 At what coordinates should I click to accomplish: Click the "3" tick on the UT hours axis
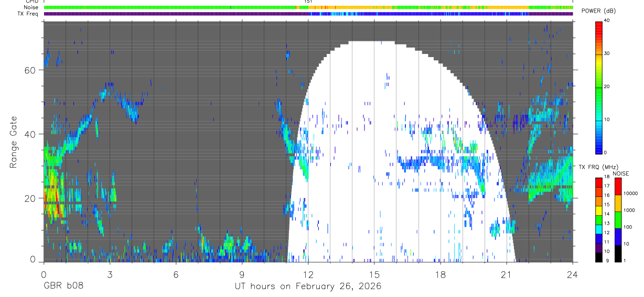coord(110,274)
